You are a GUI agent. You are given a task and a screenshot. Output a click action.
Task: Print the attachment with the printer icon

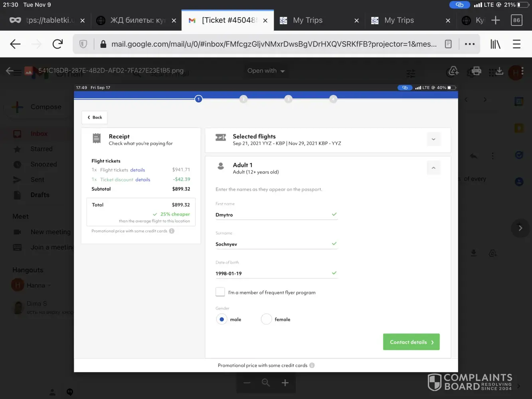point(476,71)
